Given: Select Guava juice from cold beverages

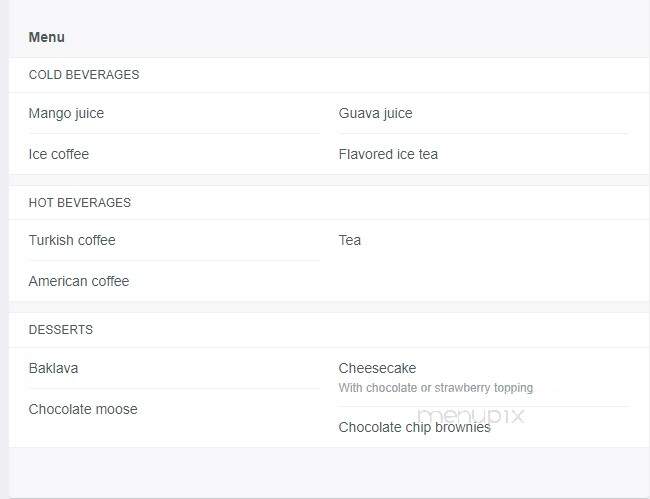Looking at the screenshot, I should pyautogui.click(x=376, y=114).
